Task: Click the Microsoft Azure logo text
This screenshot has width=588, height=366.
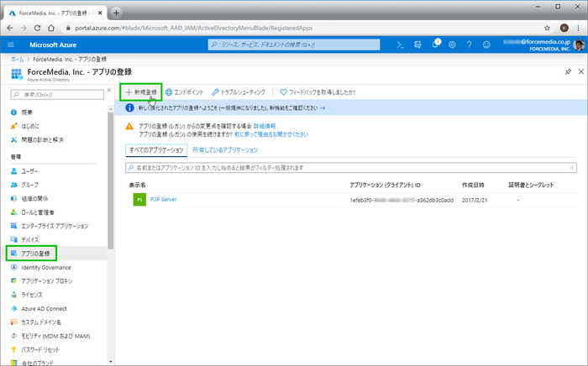Action: pyautogui.click(x=53, y=44)
